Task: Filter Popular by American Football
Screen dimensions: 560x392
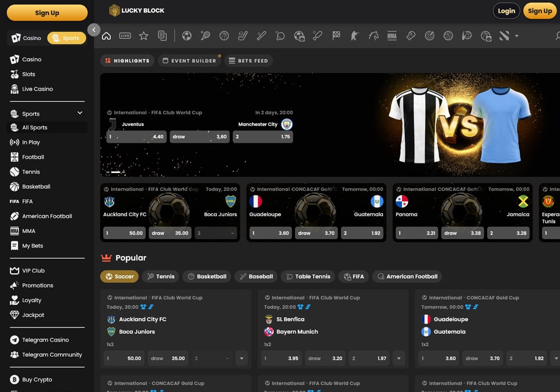Action: click(x=407, y=276)
